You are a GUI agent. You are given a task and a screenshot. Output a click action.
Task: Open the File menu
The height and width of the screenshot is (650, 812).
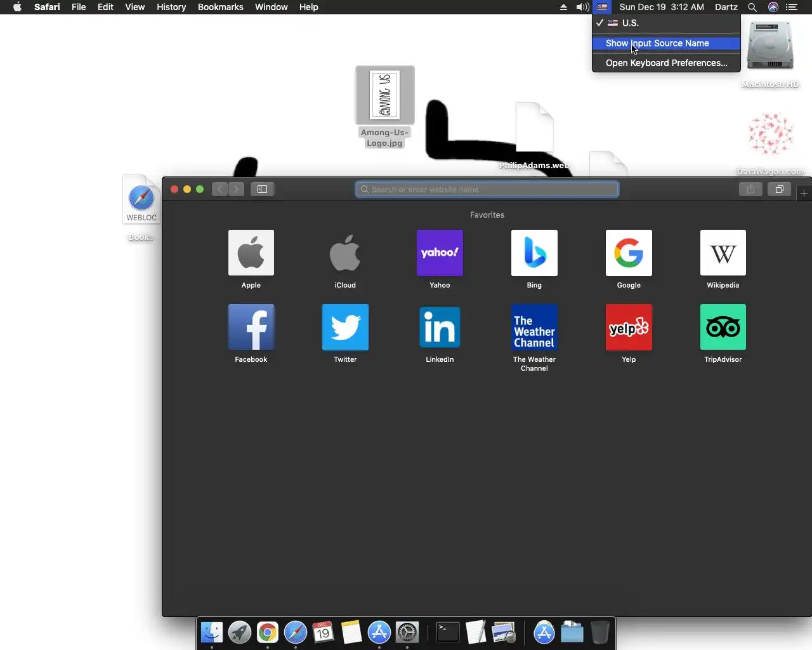pyautogui.click(x=79, y=7)
